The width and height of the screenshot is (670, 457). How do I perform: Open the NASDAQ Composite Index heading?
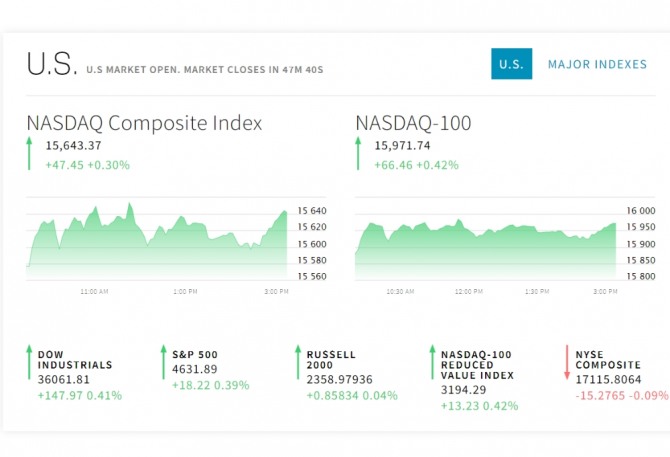144,123
